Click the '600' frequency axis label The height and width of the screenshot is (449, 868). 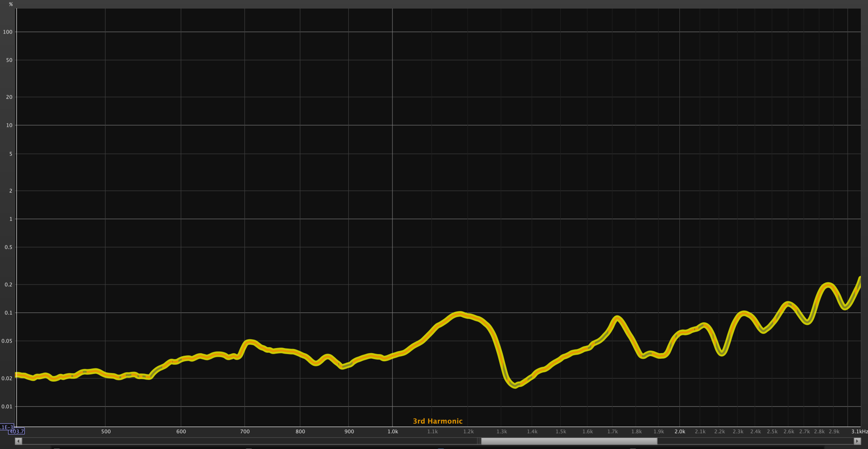tap(181, 432)
